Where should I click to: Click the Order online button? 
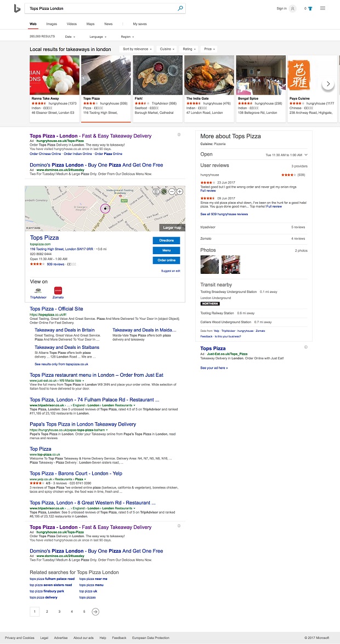[x=166, y=260]
